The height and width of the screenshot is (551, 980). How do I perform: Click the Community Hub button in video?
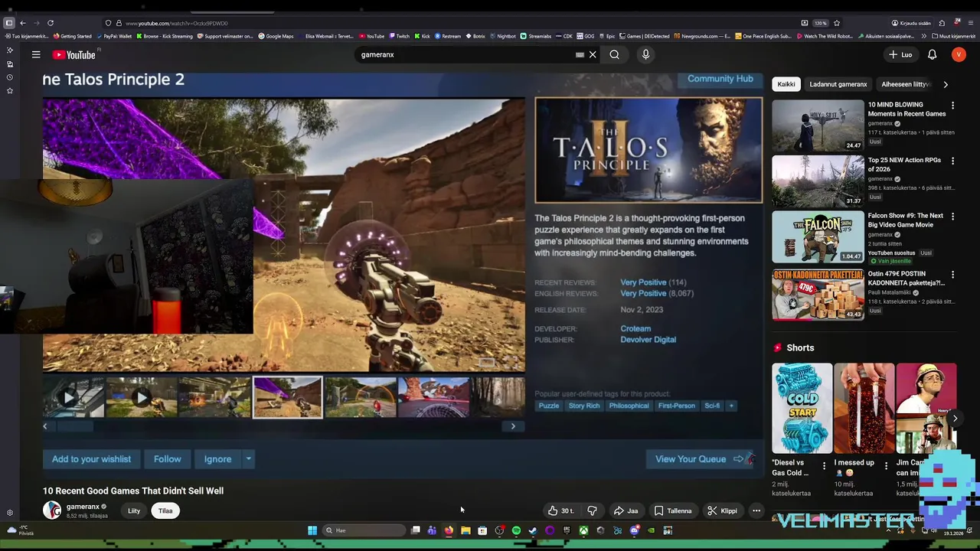click(720, 79)
